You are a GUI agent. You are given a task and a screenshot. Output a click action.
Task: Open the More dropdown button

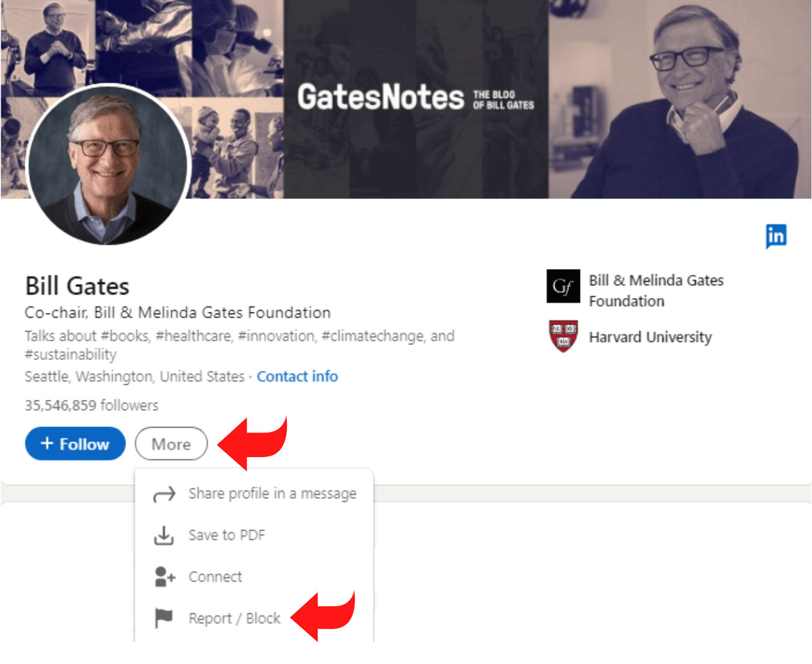tap(171, 444)
